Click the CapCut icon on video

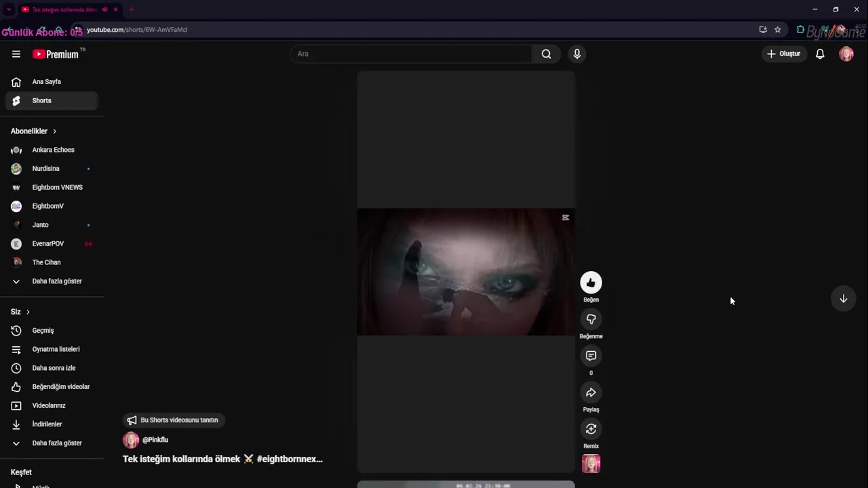(x=566, y=218)
